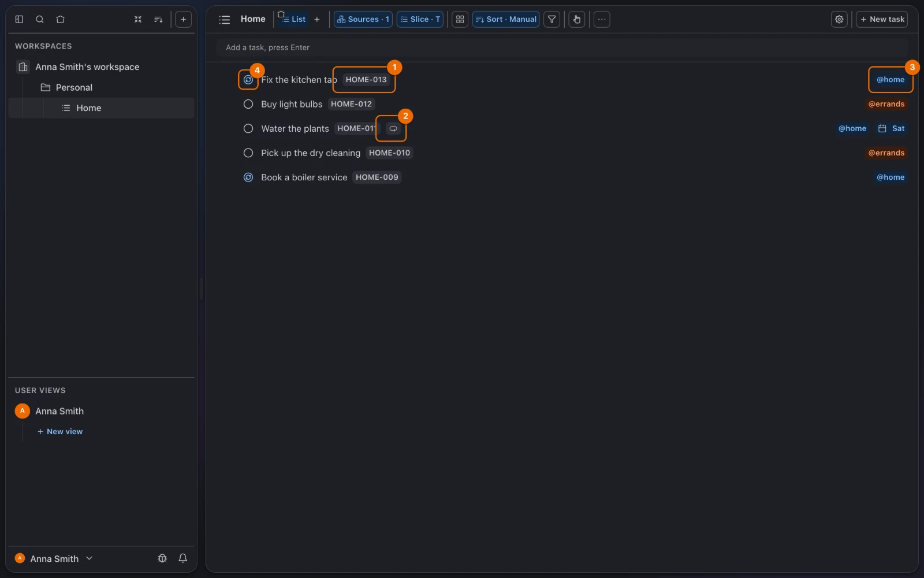Click the HOME-013 task ID badge
The image size is (924, 578).
pos(366,80)
